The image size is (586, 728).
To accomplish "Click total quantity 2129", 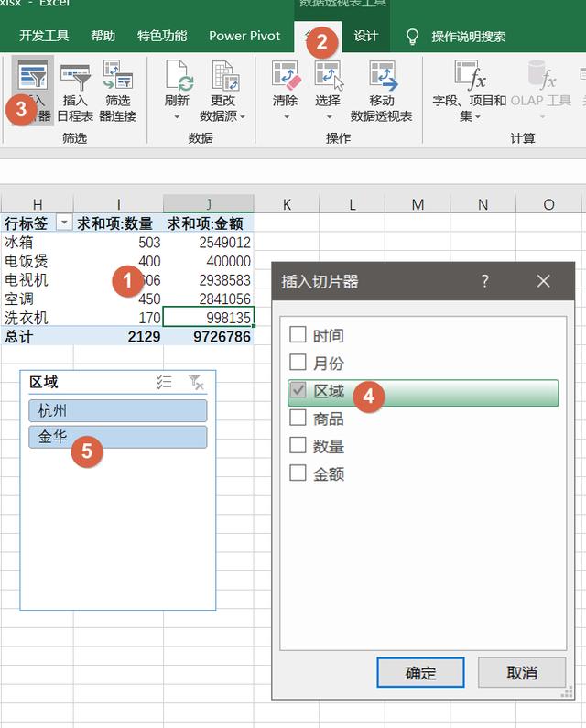I will pos(144,337).
